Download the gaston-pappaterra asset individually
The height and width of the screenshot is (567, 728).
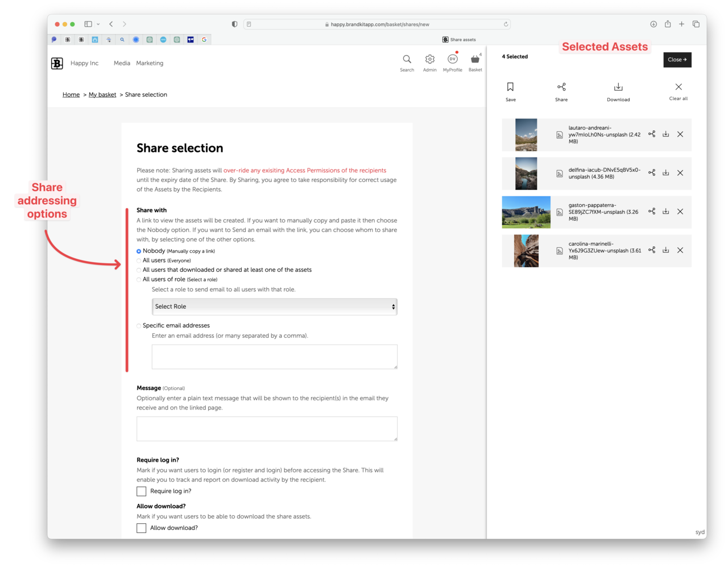(x=665, y=212)
